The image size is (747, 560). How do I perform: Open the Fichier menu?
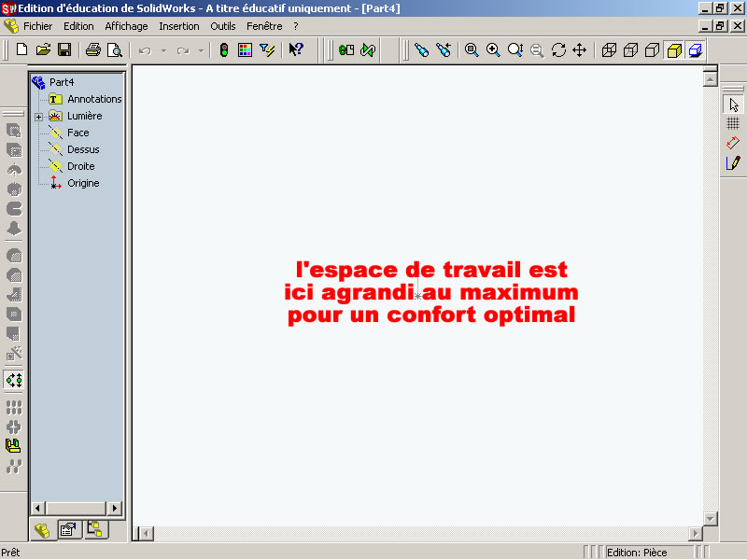pyautogui.click(x=37, y=26)
